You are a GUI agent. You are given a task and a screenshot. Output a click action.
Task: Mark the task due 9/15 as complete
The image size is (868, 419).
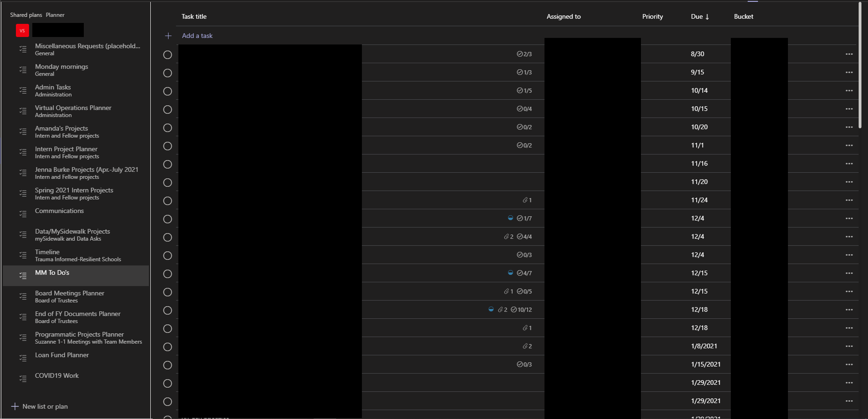(x=168, y=73)
